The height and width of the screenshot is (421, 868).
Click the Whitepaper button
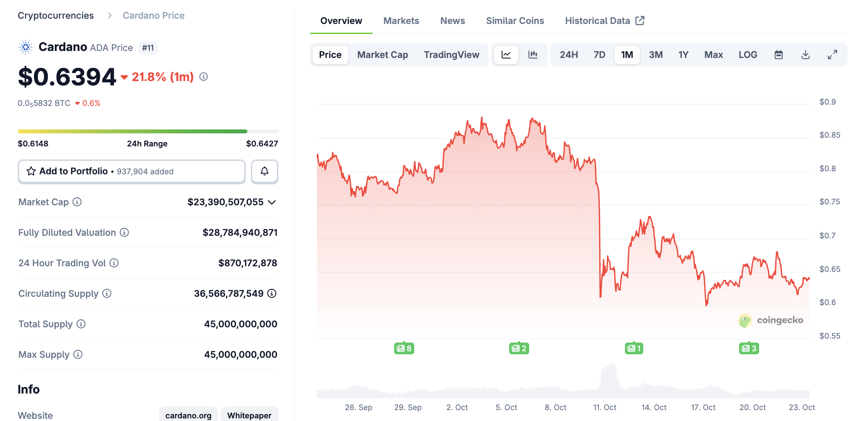(x=249, y=415)
